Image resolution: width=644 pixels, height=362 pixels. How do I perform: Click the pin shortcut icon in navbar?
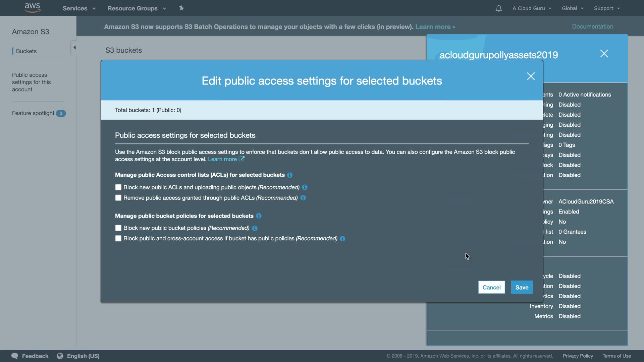tap(181, 8)
